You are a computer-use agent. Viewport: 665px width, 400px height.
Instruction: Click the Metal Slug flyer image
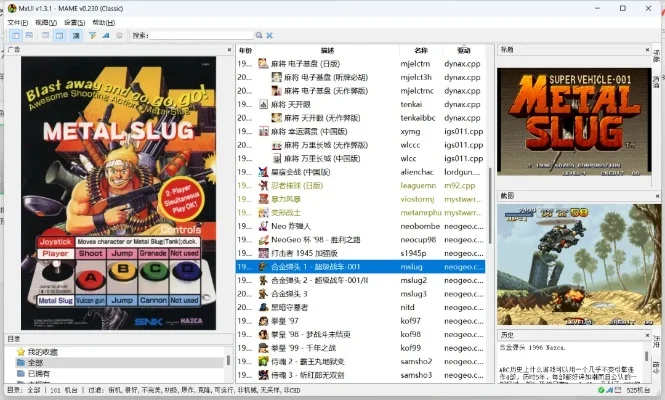[118, 193]
